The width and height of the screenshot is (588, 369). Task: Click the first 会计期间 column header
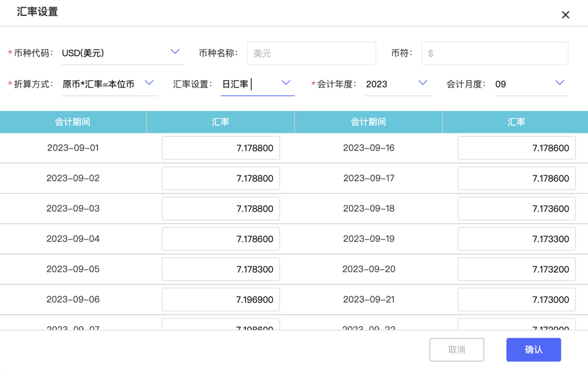point(73,122)
